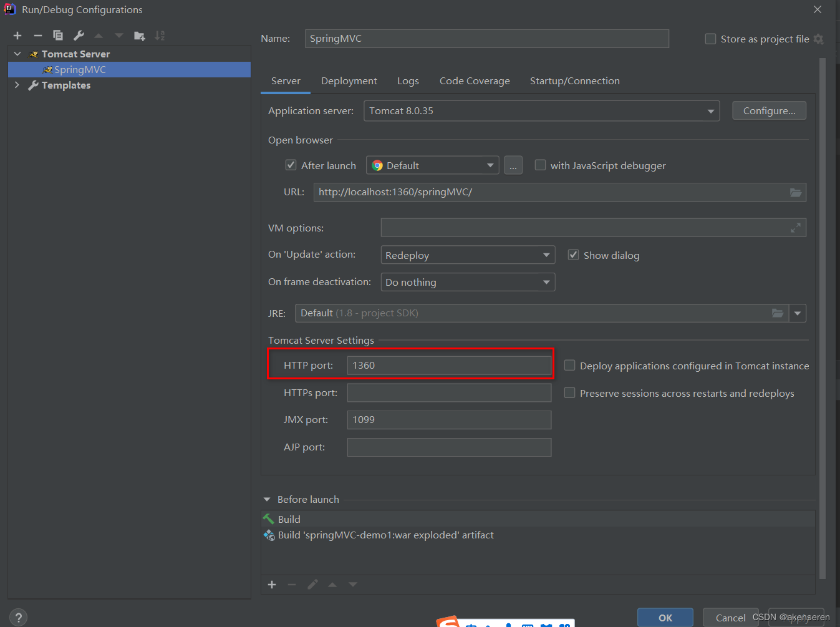Click the Name input field
Image resolution: width=840 pixels, height=627 pixels.
coord(487,39)
